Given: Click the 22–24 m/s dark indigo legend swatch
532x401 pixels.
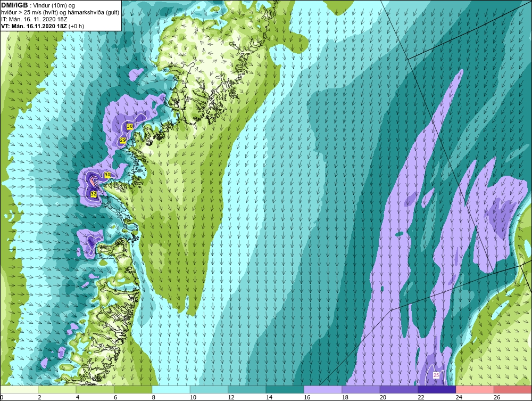Looking at the screenshot, I should (437, 389).
